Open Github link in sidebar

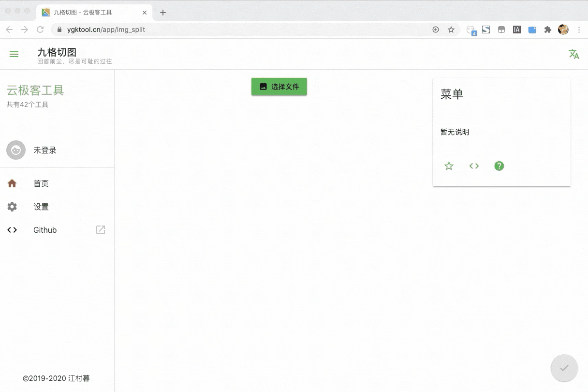[57, 230]
